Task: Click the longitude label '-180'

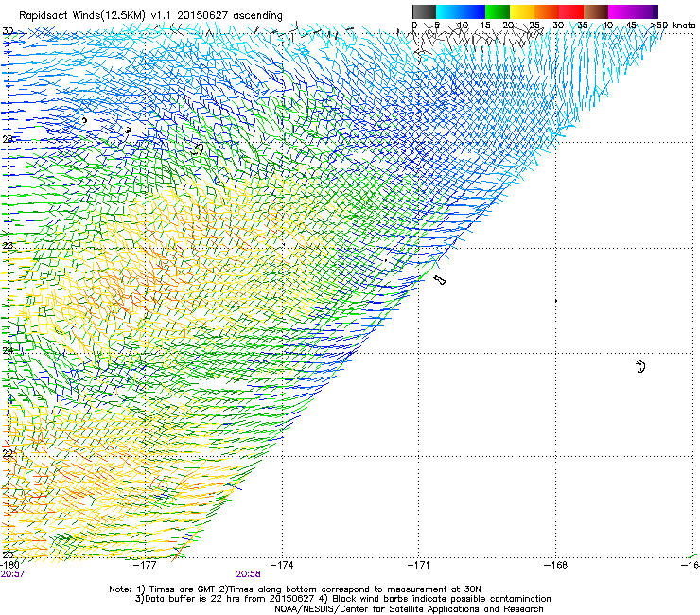Action: click(x=9, y=565)
